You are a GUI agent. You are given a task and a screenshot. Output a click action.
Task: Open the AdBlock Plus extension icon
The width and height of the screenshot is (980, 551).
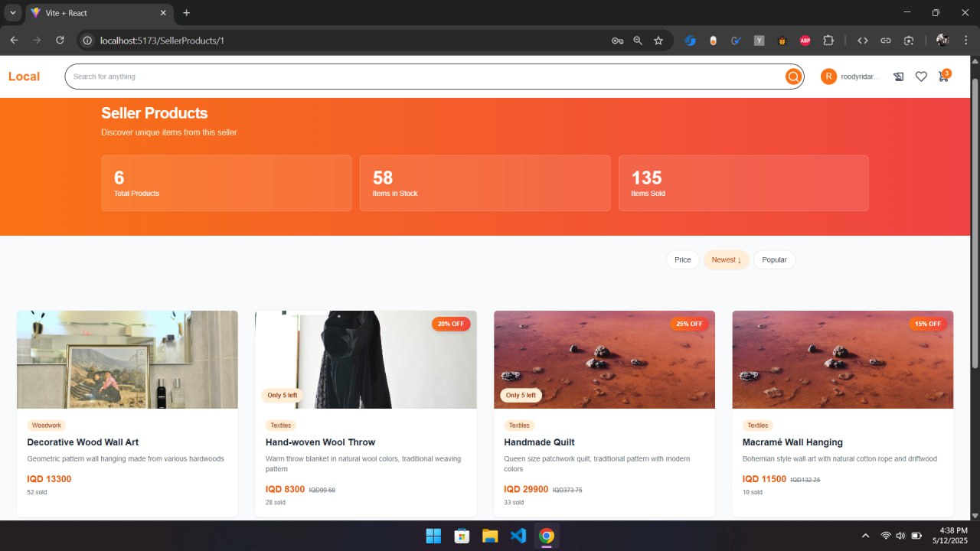point(805,41)
